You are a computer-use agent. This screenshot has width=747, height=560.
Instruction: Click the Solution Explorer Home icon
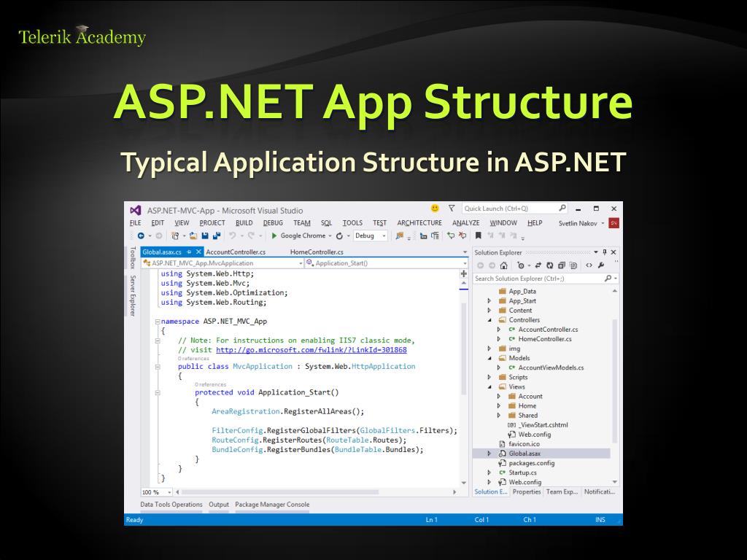coord(503,265)
